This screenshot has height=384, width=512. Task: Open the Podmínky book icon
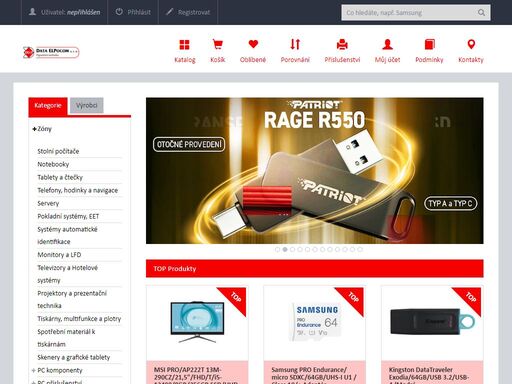(x=429, y=44)
